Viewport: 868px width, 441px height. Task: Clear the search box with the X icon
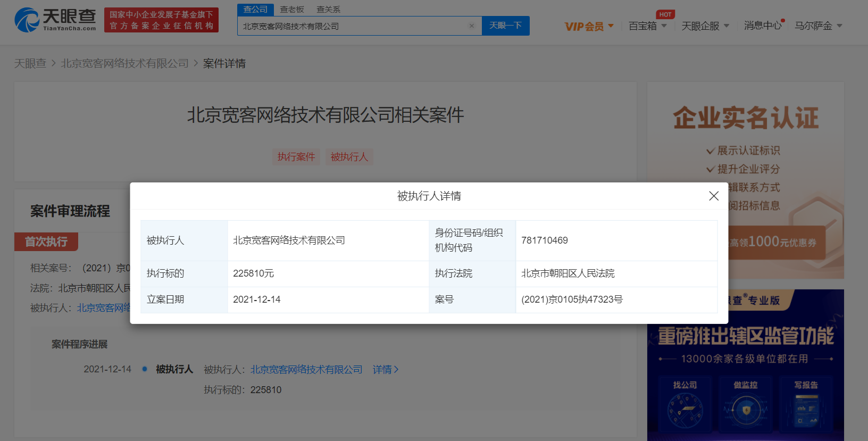pyautogui.click(x=472, y=26)
